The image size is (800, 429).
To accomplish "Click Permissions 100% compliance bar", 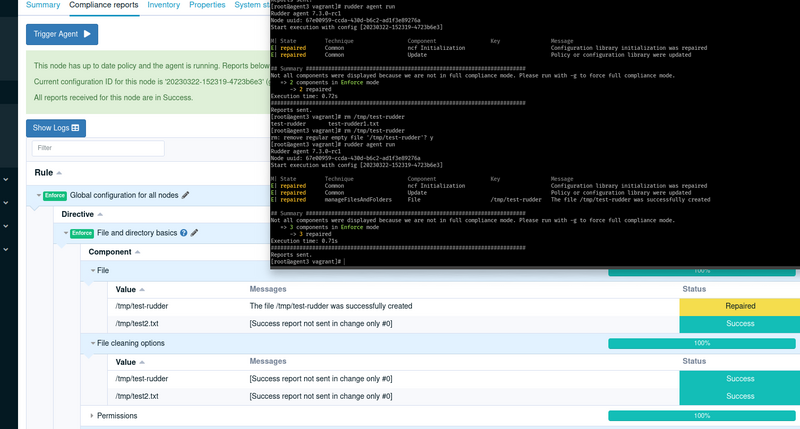I will [702, 416].
